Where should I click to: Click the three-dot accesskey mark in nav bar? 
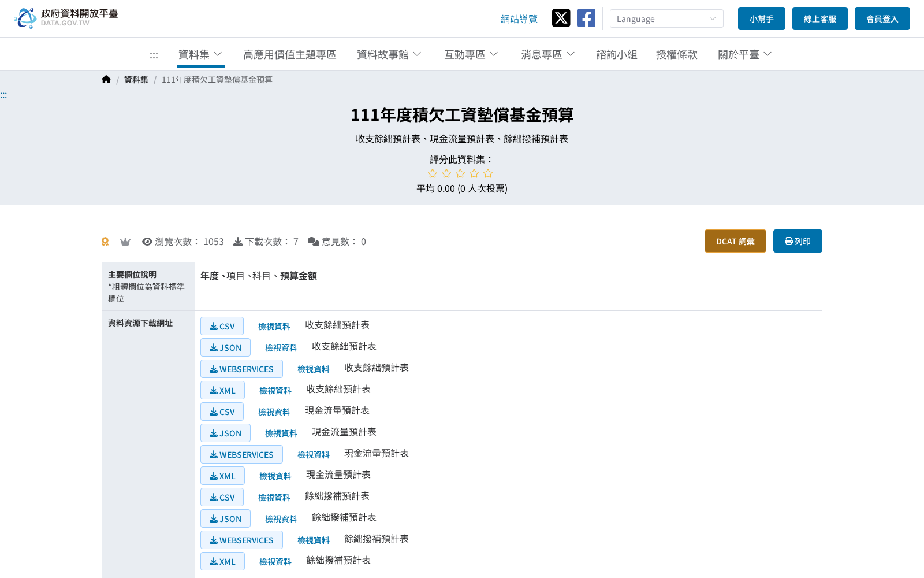coord(154,55)
